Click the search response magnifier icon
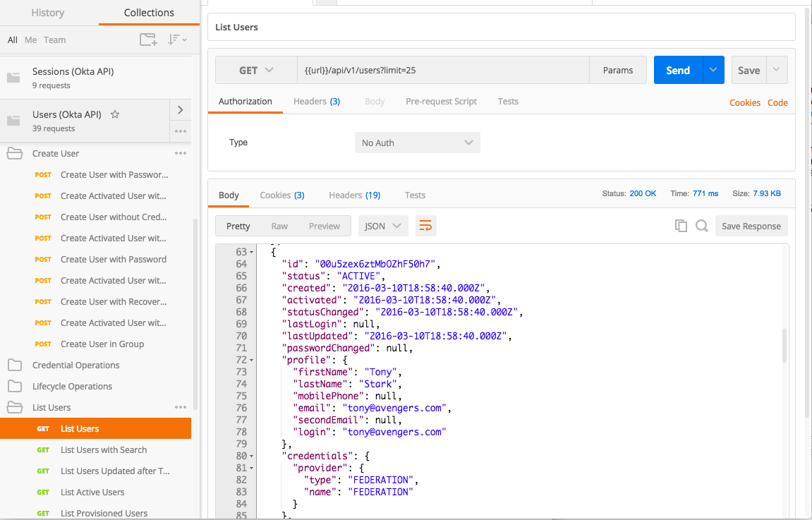This screenshot has width=812, height=520. click(x=701, y=226)
